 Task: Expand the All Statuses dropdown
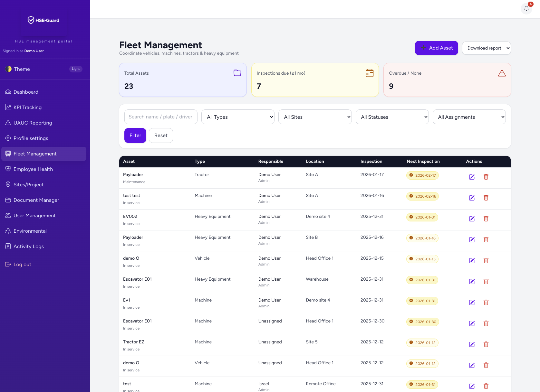click(392, 117)
